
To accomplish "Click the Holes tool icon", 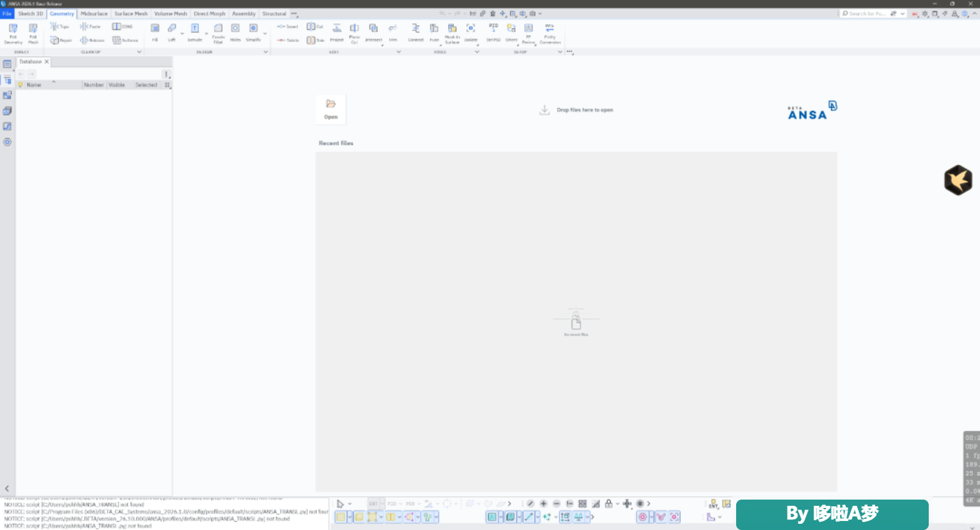I will tap(235, 32).
